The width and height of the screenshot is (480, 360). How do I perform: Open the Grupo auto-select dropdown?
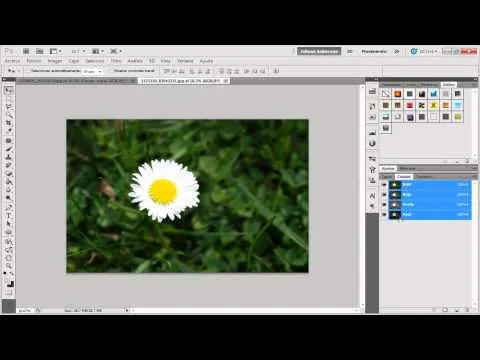pos(92,71)
